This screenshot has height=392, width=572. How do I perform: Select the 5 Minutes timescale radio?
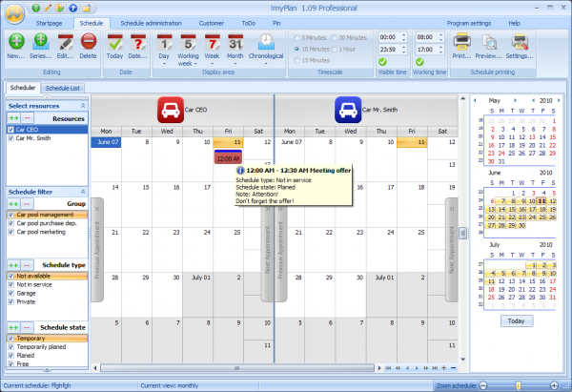pyautogui.click(x=296, y=37)
